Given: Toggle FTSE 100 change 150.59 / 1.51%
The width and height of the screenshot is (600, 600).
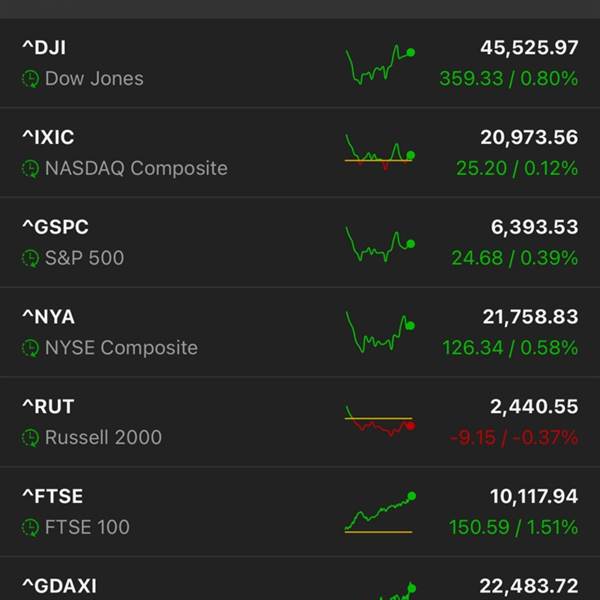Looking at the screenshot, I should click(510, 527).
